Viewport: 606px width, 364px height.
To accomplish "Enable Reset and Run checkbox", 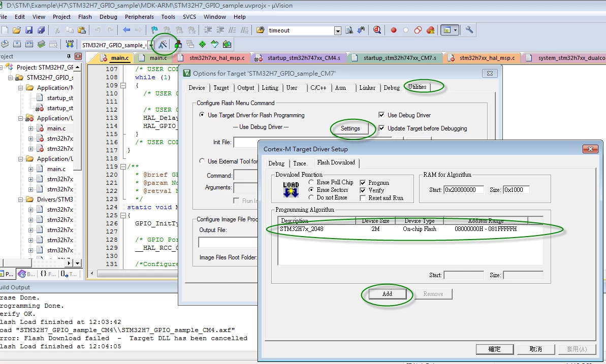I will coord(363,198).
